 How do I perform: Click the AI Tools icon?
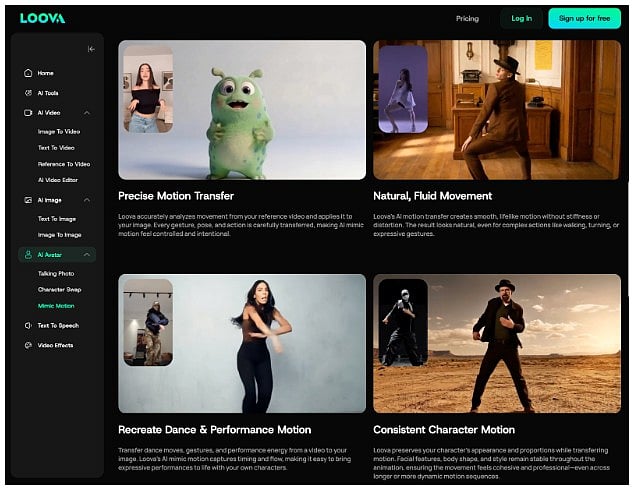[28, 92]
